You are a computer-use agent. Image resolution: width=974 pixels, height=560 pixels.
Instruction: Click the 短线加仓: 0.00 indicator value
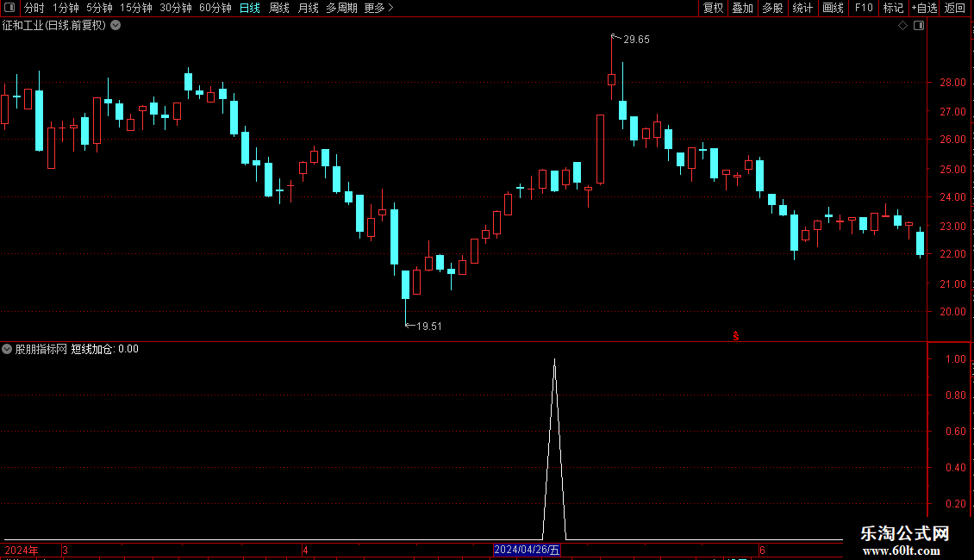(105, 349)
